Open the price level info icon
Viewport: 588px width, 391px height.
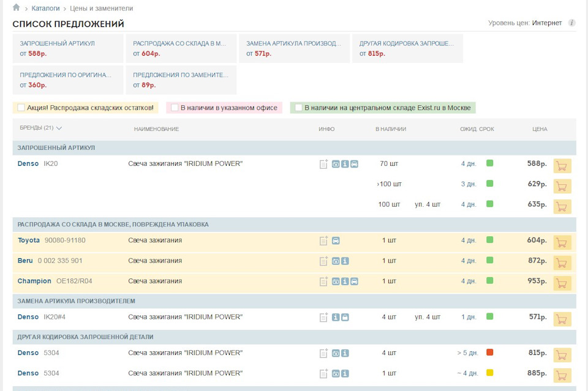tap(571, 23)
